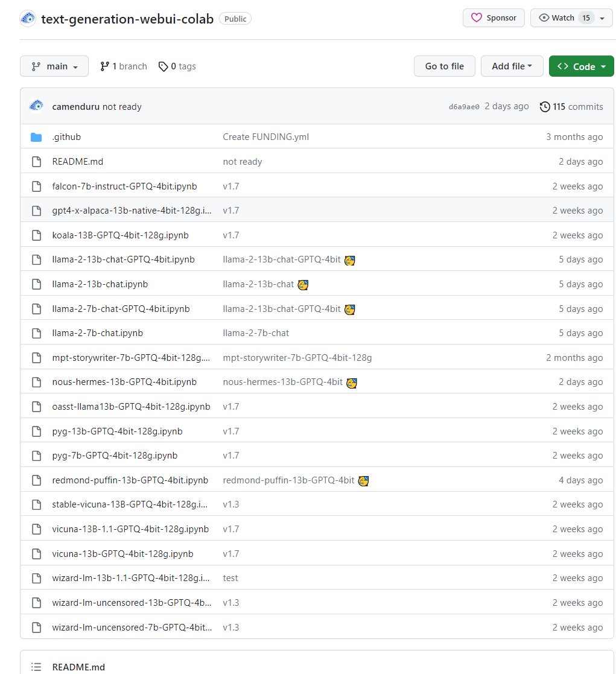Click the file icon for pyg-7b-GPTQ-4bit-128g.ipynb
This screenshot has height=674, width=616.
pyautogui.click(x=37, y=456)
